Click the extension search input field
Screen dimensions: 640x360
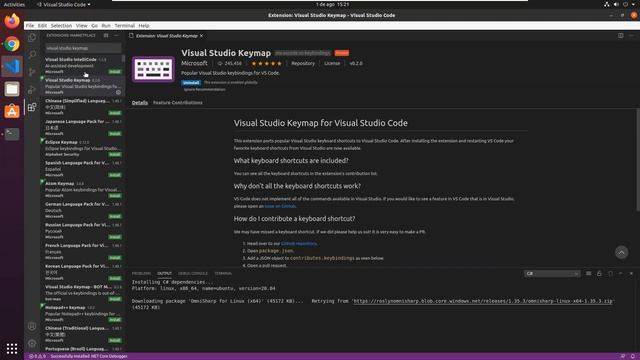tap(83, 48)
